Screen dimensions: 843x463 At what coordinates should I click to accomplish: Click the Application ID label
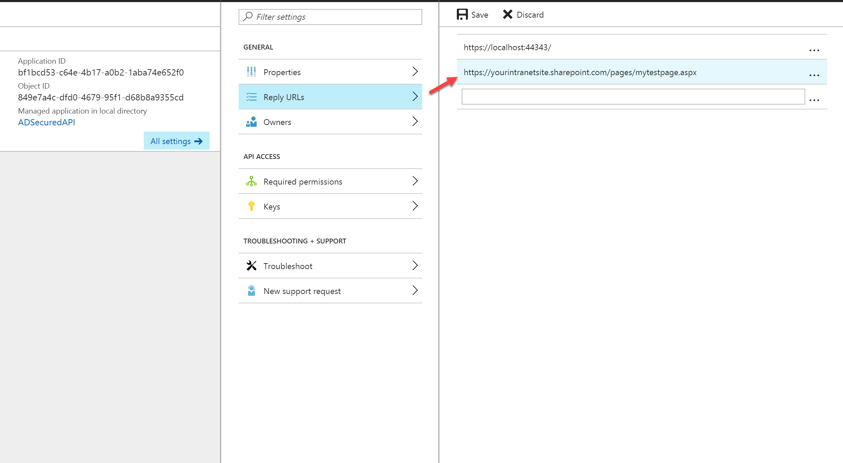point(41,61)
